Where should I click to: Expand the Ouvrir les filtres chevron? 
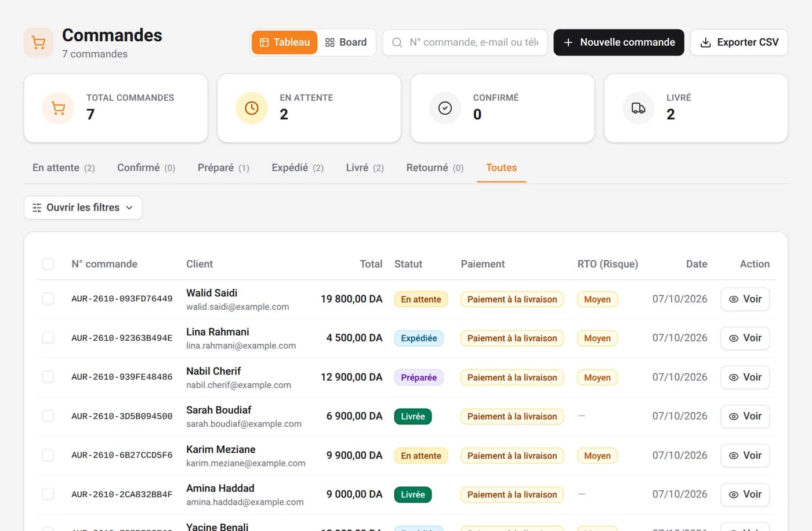pyautogui.click(x=129, y=208)
